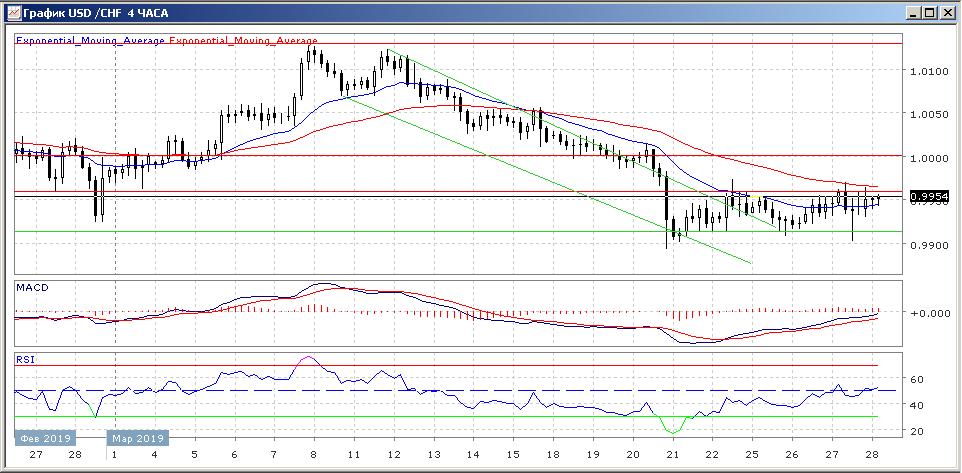Screen dimensions: 962x473
Task: Select the Мар 2019 month marker
Action: [x=138, y=438]
